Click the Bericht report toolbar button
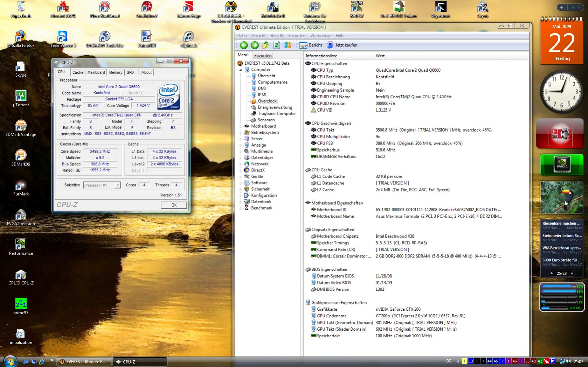Image resolution: width=588 pixels, height=367 pixels. pos(311,45)
